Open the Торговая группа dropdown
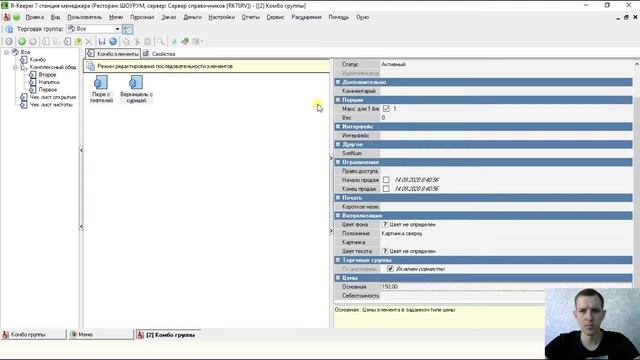 [x=117, y=29]
